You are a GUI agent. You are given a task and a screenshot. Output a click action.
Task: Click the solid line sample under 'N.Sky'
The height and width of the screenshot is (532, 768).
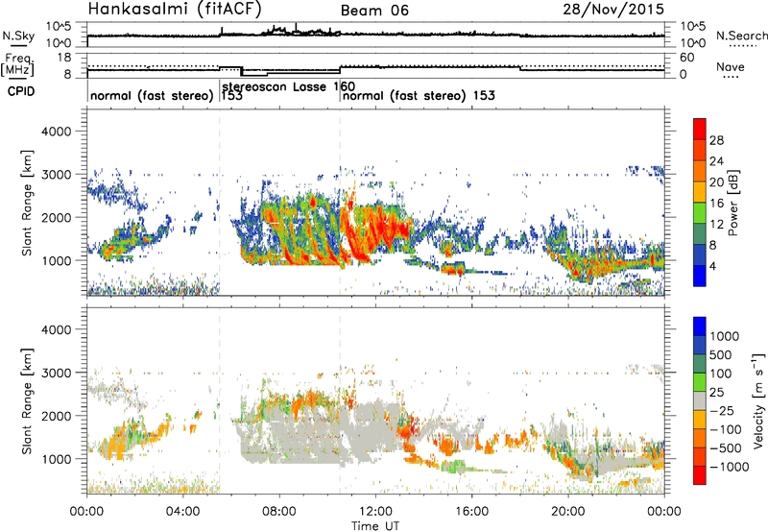coord(18,45)
